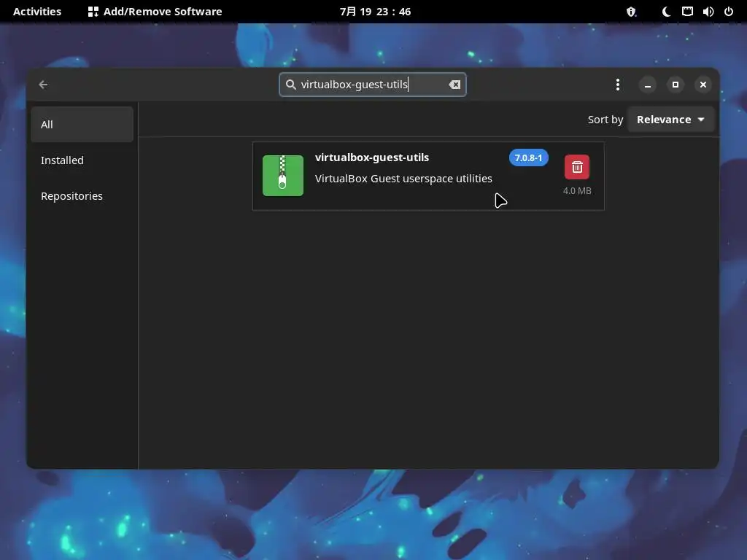Viewport: 747px width, 560px height.
Task: Clear the search field text
Action: tap(454, 85)
